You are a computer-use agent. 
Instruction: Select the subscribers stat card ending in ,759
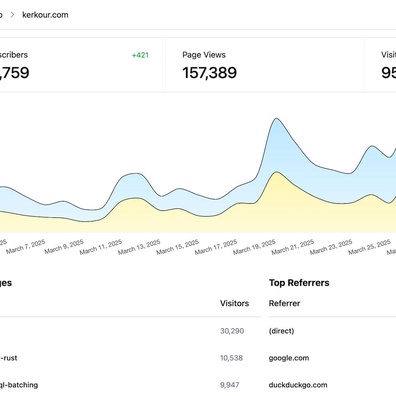(x=82, y=65)
